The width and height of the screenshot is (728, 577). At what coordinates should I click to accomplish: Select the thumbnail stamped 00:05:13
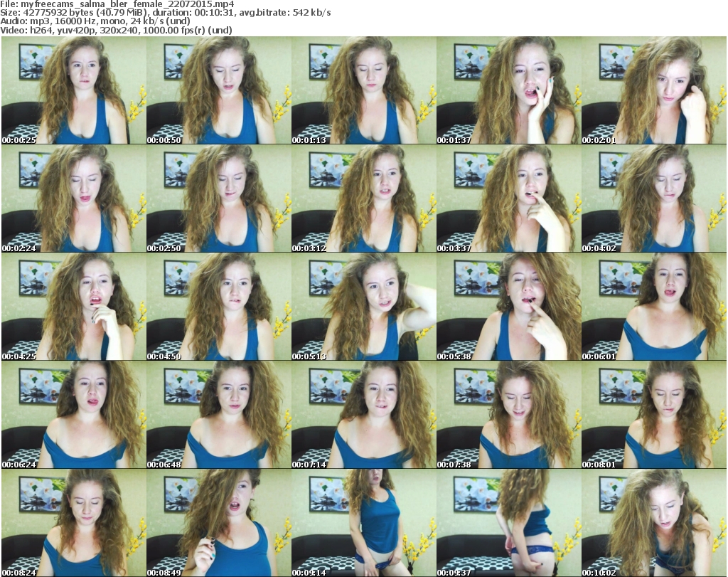[363, 307]
